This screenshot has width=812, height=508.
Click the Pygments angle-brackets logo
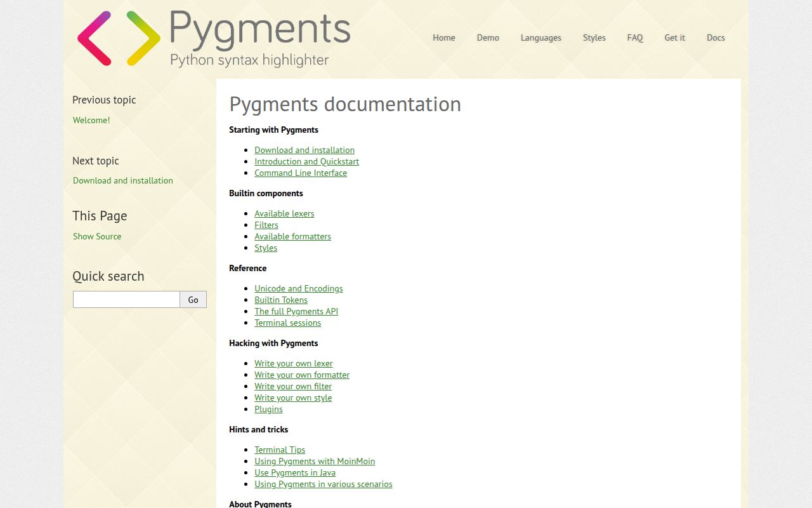119,38
